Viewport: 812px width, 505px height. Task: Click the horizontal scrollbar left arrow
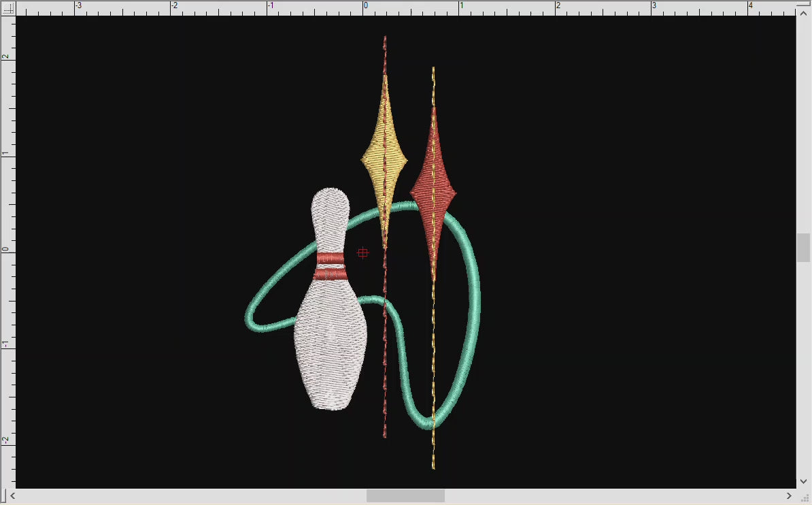(12, 496)
